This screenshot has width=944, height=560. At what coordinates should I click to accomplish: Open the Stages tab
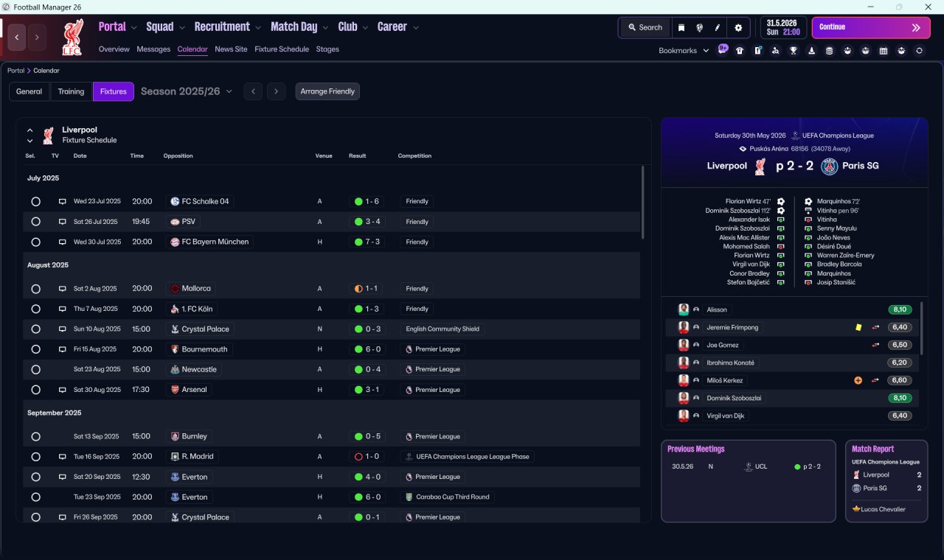click(x=327, y=49)
